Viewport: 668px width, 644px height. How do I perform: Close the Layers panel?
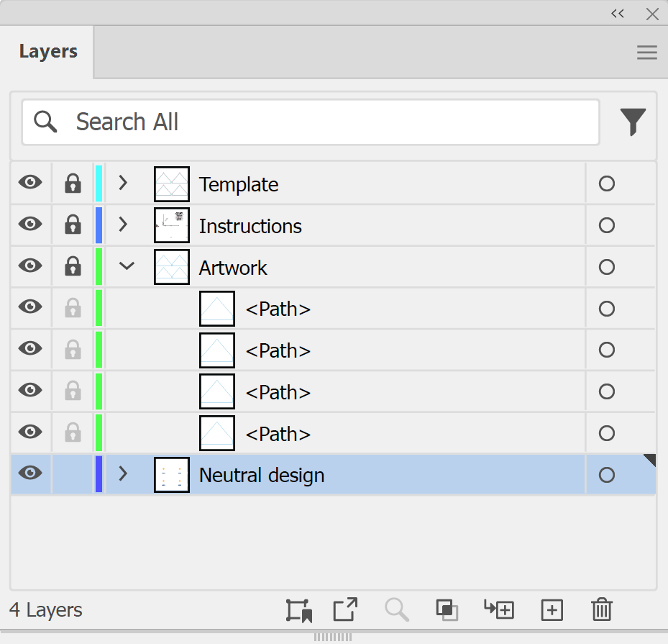(651, 14)
